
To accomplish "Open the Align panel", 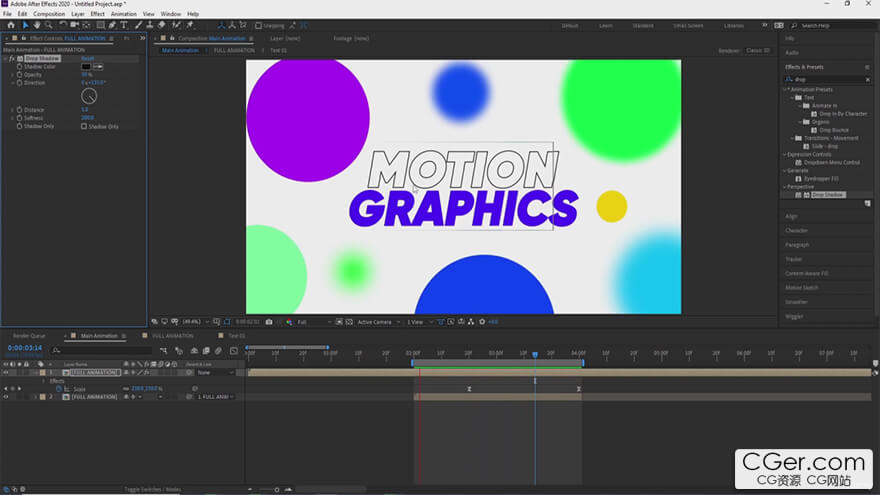I will [791, 216].
